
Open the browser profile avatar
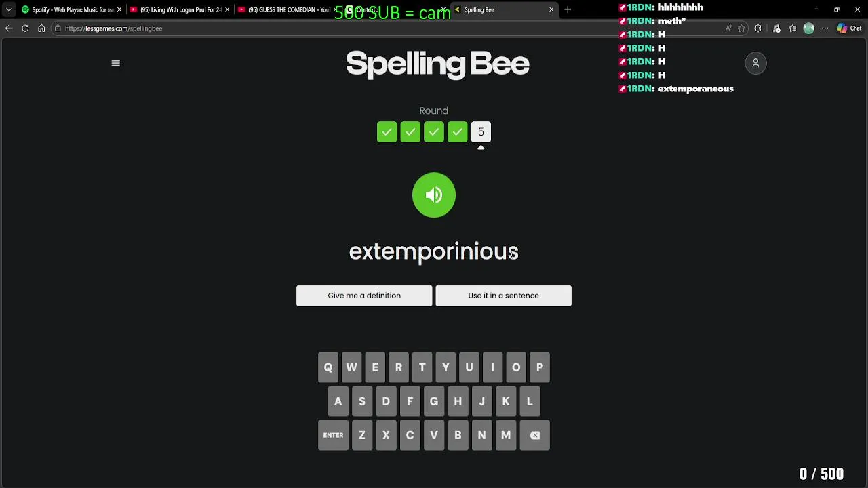[808, 28]
